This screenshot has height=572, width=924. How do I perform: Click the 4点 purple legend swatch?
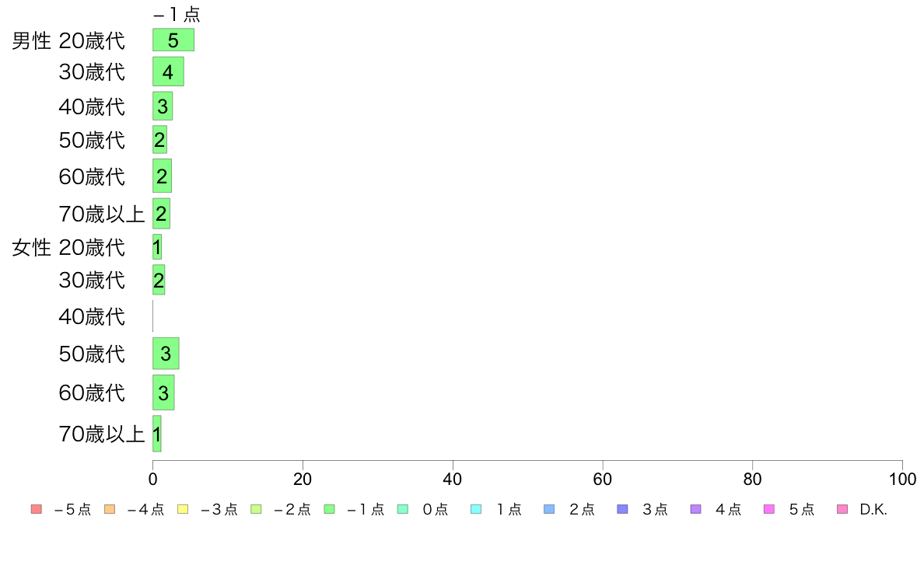coord(695,509)
